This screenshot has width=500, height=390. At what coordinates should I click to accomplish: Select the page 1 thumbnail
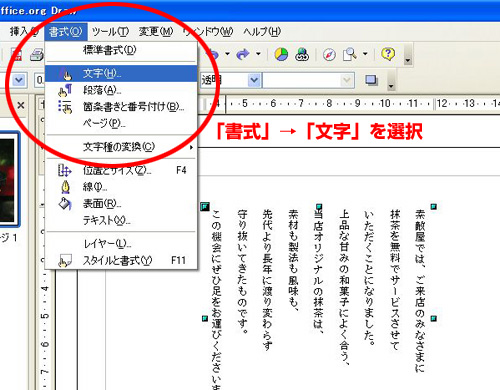click(9, 179)
